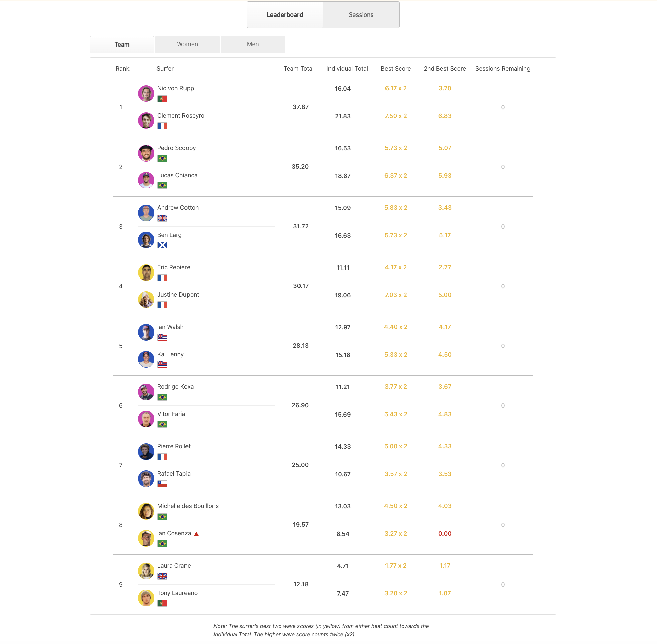The height and width of the screenshot is (644, 657).
Task: Click Scotland flag icon under Ben Larg
Action: coord(162,245)
